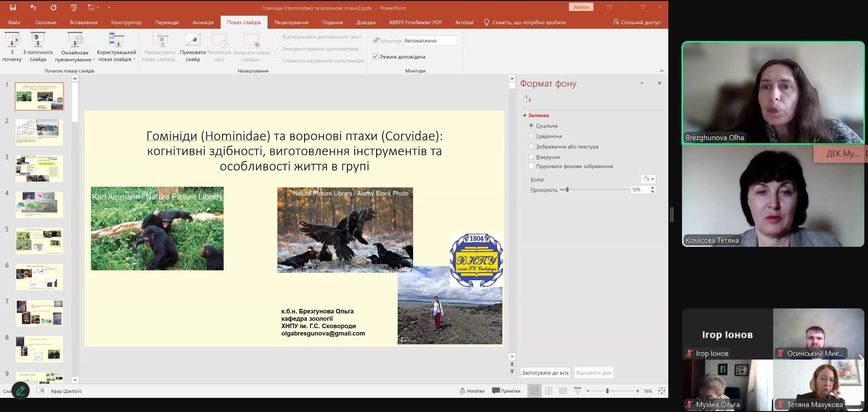Image resolution: width=868 pixels, height=412 pixels.
Task: Click zoom in plus in status bar
Action: 637,391
